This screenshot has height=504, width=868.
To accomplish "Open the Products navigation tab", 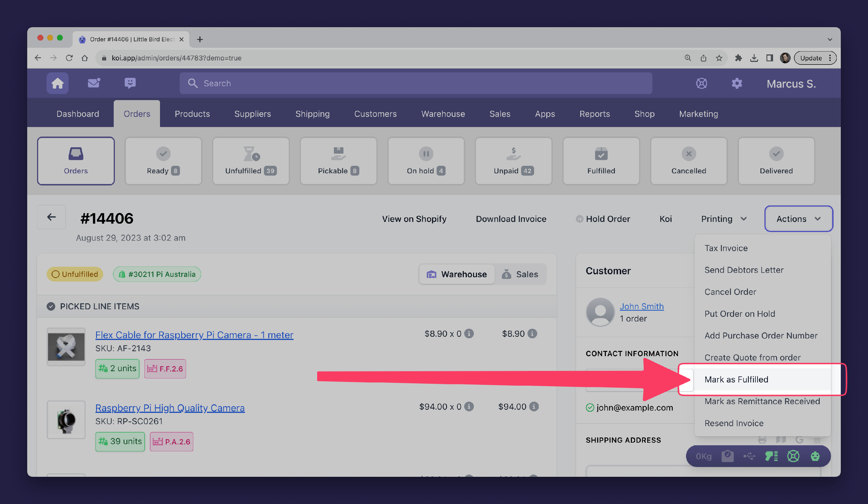I will pyautogui.click(x=192, y=114).
